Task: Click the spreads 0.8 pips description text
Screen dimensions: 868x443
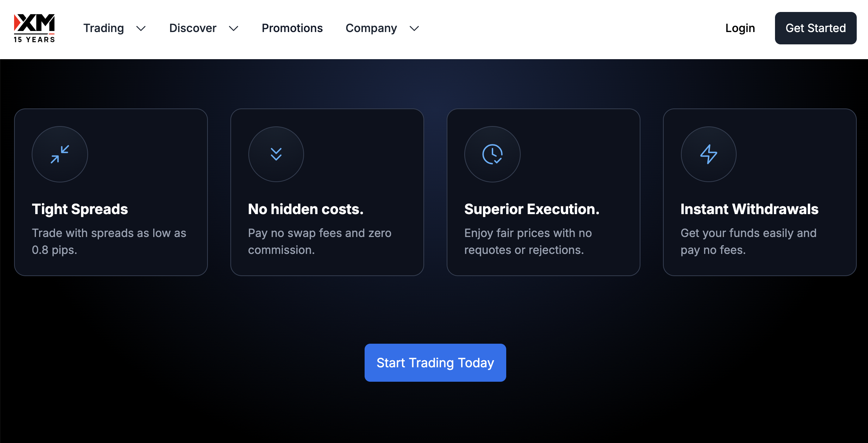Action: pyautogui.click(x=109, y=241)
